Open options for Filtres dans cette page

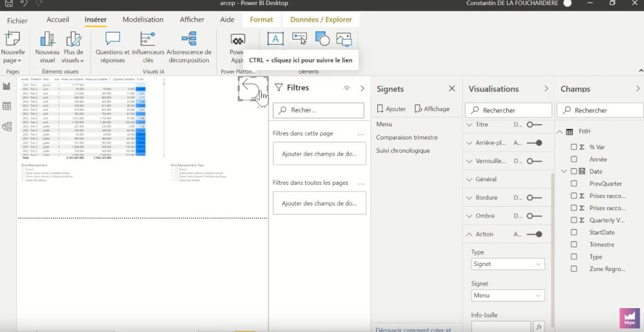click(x=361, y=134)
